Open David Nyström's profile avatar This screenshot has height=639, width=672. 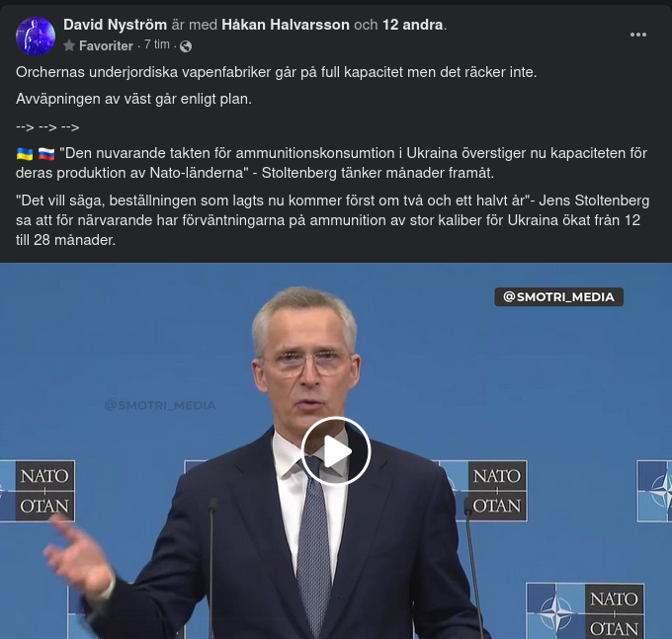point(36,36)
